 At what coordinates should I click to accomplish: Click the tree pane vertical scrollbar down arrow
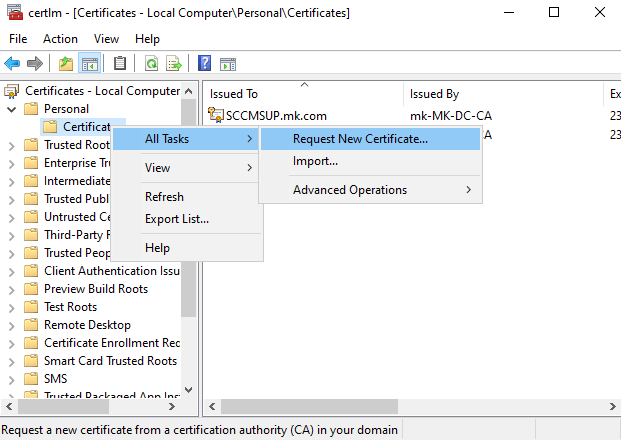189,391
